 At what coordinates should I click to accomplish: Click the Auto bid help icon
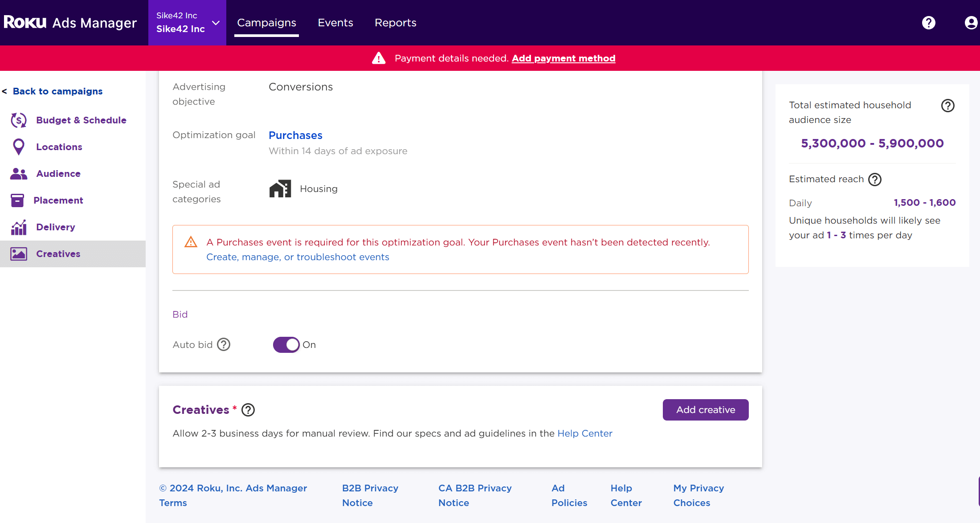224,345
